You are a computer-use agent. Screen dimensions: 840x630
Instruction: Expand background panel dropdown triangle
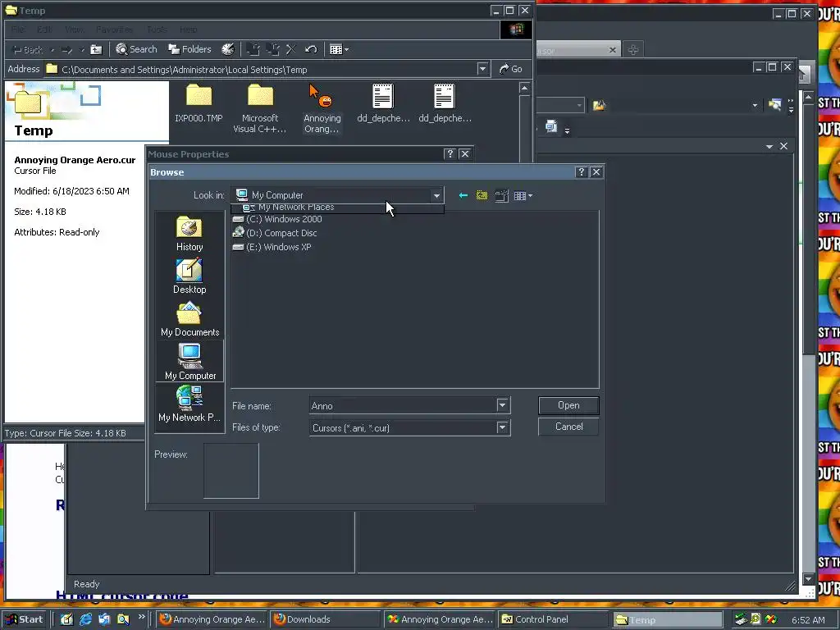[x=769, y=146]
